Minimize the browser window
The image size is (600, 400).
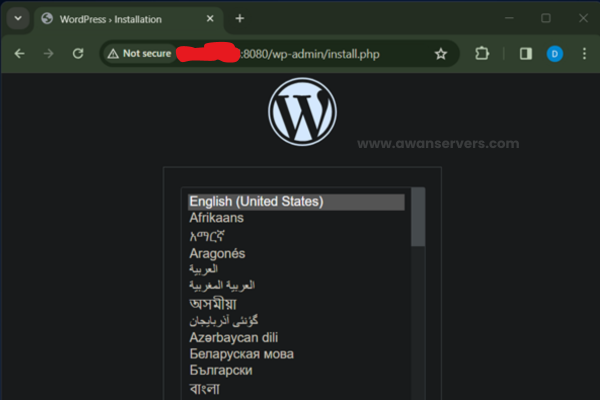point(509,18)
